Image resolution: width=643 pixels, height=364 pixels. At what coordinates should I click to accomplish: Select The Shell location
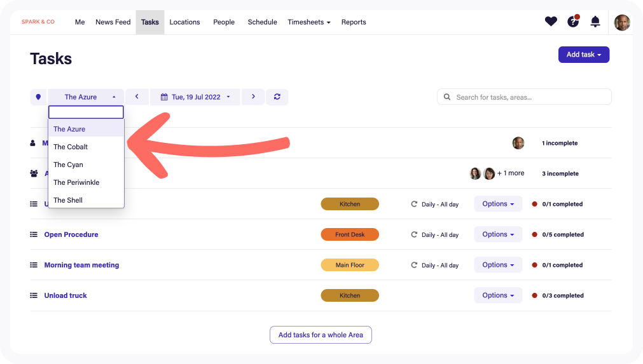[86, 200]
